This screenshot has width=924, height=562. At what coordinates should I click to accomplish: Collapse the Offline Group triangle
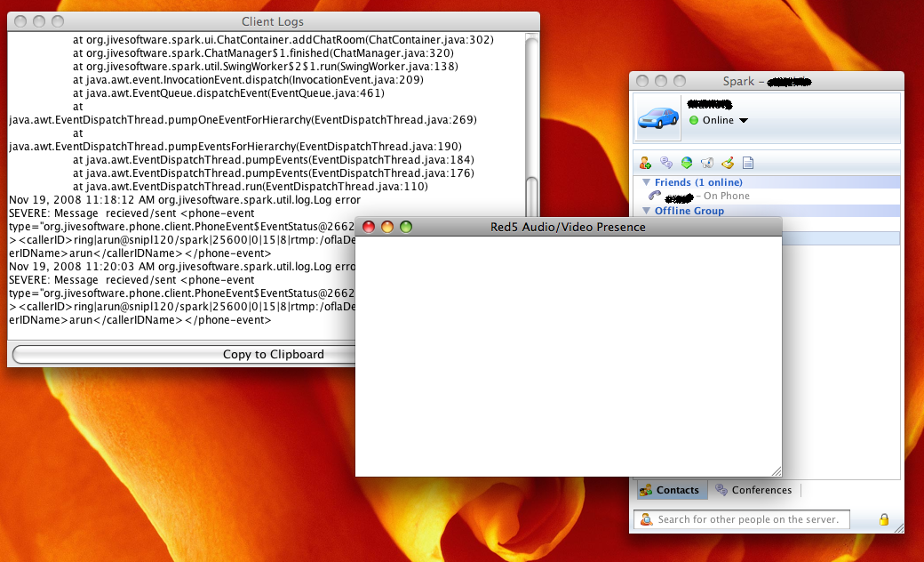646,211
